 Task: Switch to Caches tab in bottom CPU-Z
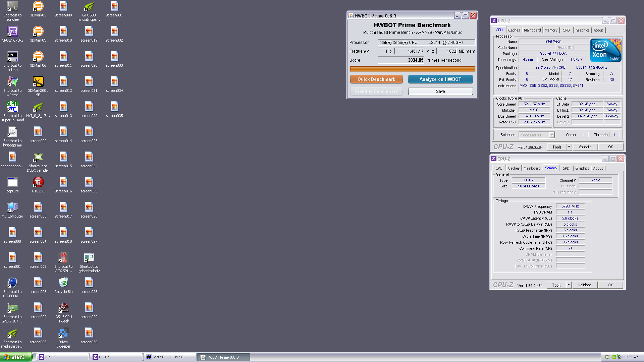point(514,168)
